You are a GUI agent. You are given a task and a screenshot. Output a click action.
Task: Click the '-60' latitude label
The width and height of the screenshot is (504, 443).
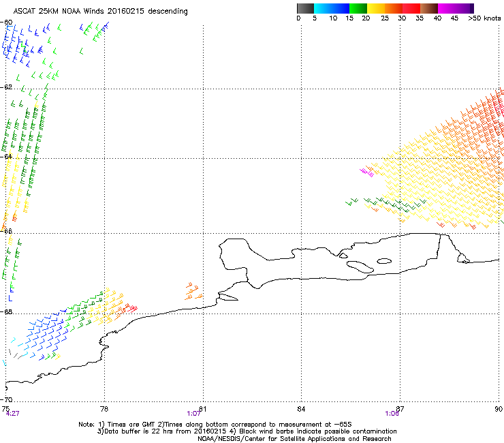[x=6, y=22]
